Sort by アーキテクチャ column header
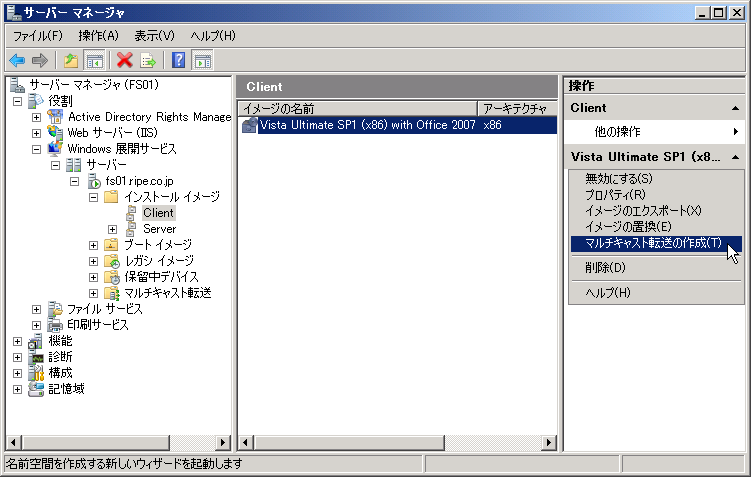751x477 pixels. click(517, 109)
